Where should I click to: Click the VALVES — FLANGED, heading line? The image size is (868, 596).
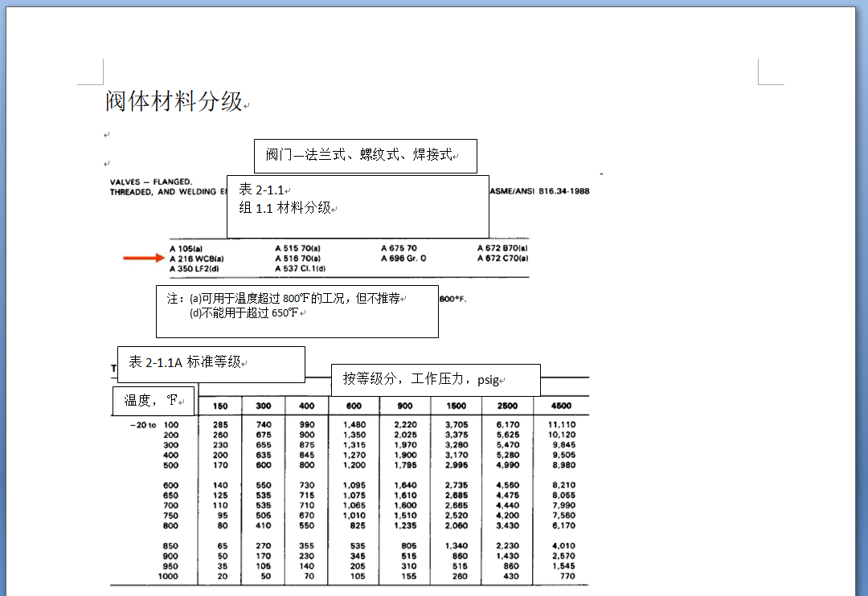click(151, 182)
